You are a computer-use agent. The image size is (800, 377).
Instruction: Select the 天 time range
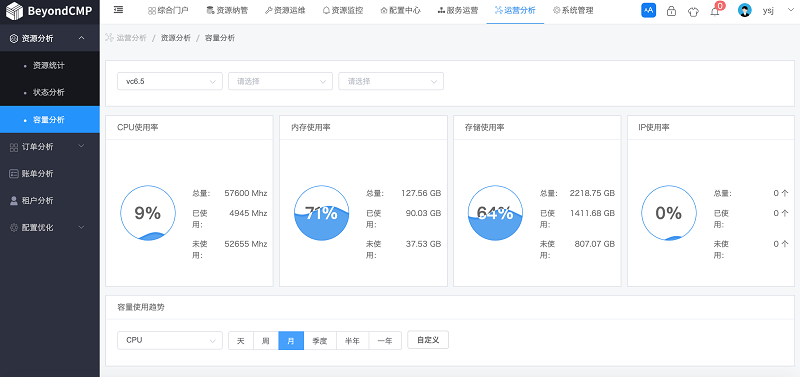tap(241, 341)
